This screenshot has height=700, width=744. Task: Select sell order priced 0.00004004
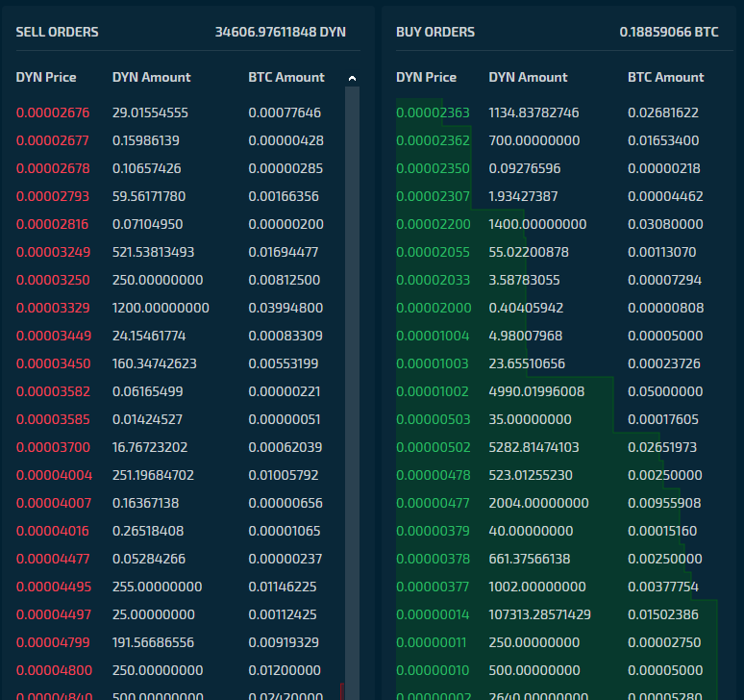tap(180, 475)
